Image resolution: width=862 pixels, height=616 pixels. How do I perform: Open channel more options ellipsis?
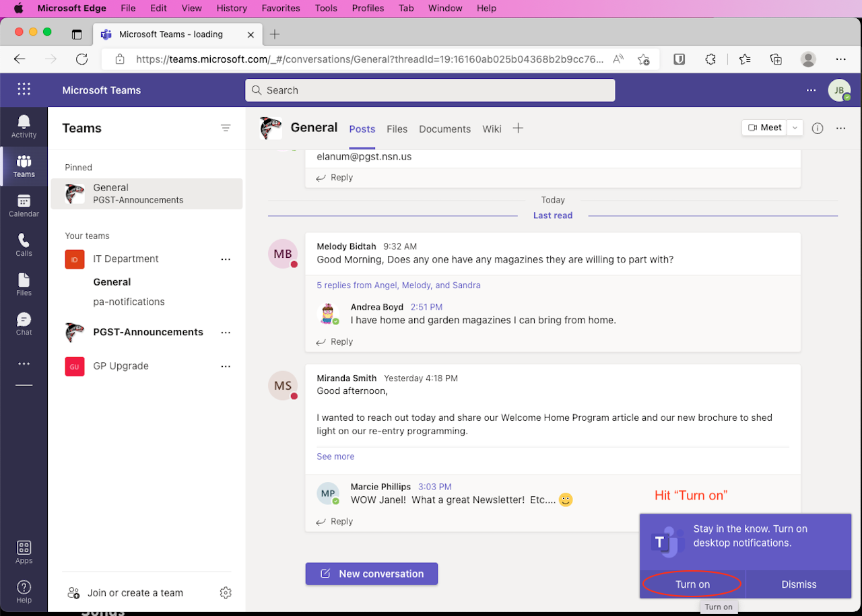click(x=840, y=128)
